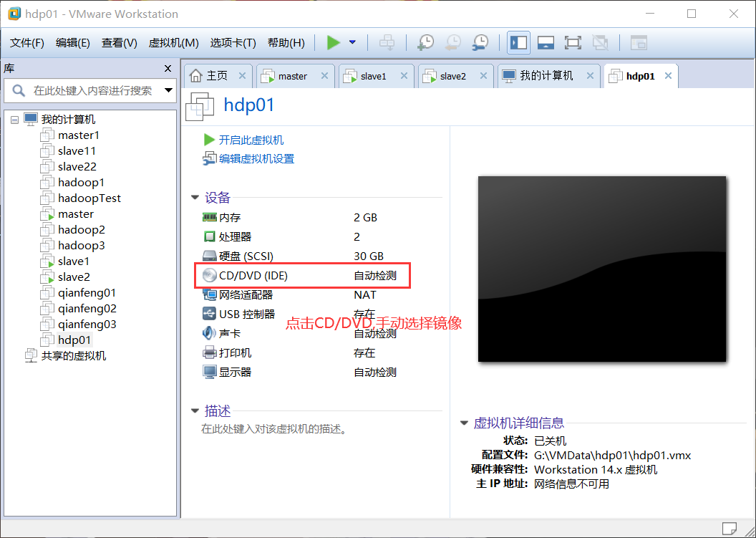The image size is (756, 538).
Task: Click the 硬盘 (SCSI) disk icon
Action: (x=209, y=256)
